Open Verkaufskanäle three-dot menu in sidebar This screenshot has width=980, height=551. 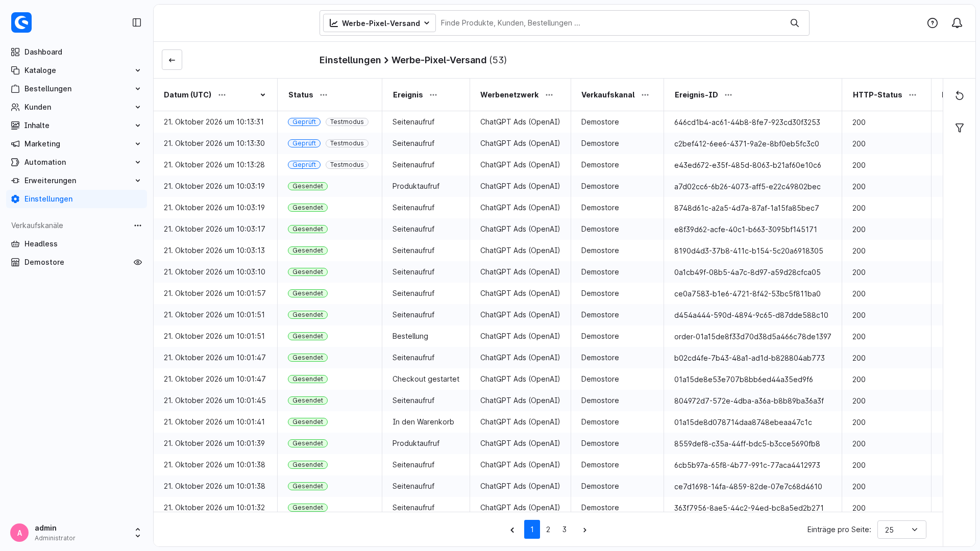(x=138, y=226)
